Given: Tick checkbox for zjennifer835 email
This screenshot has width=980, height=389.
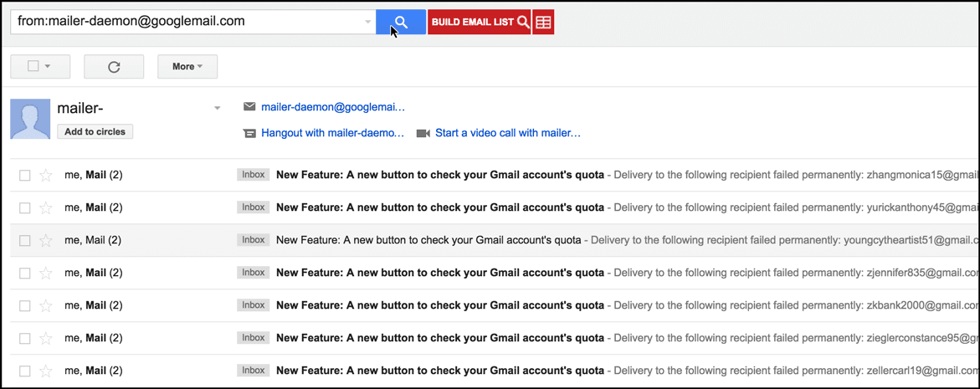Looking at the screenshot, I should (25, 273).
